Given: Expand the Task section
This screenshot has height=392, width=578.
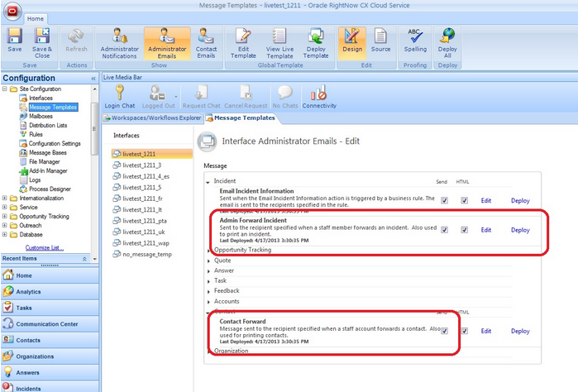Looking at the screenshot, I should (208, 281).
